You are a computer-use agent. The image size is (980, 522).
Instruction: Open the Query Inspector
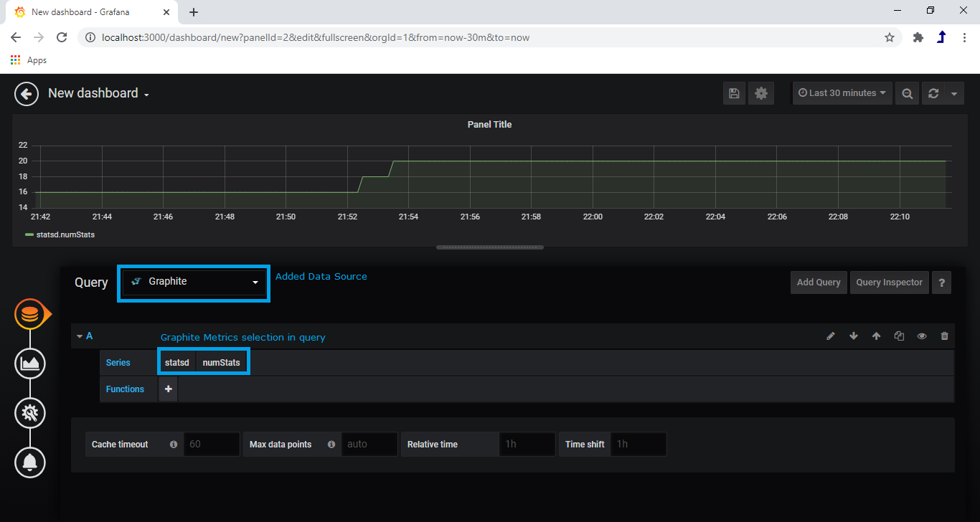pos(889,282)
